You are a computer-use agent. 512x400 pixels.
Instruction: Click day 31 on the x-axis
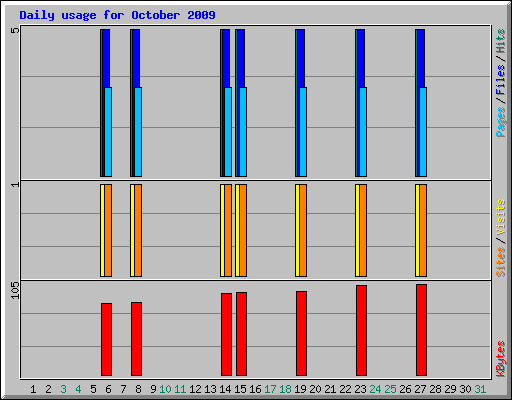pos(480,389)
